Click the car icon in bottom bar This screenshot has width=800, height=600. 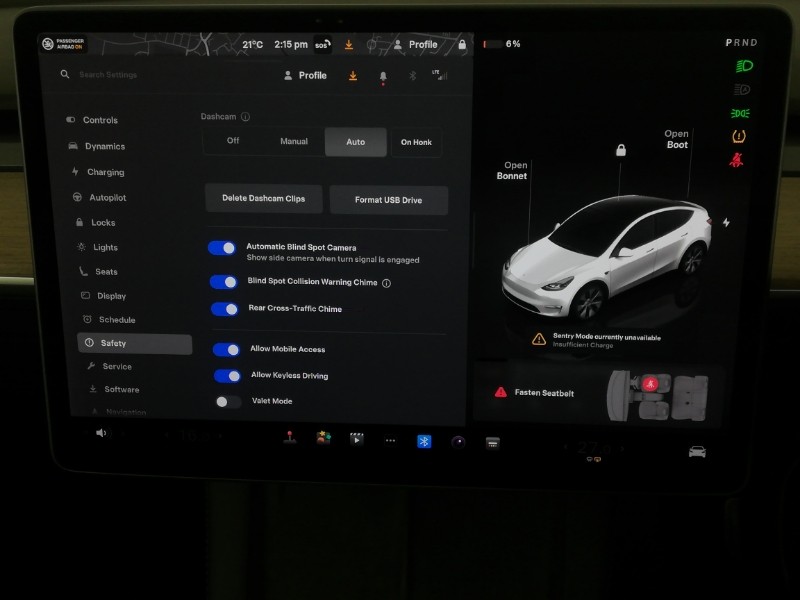click(697, 452)
